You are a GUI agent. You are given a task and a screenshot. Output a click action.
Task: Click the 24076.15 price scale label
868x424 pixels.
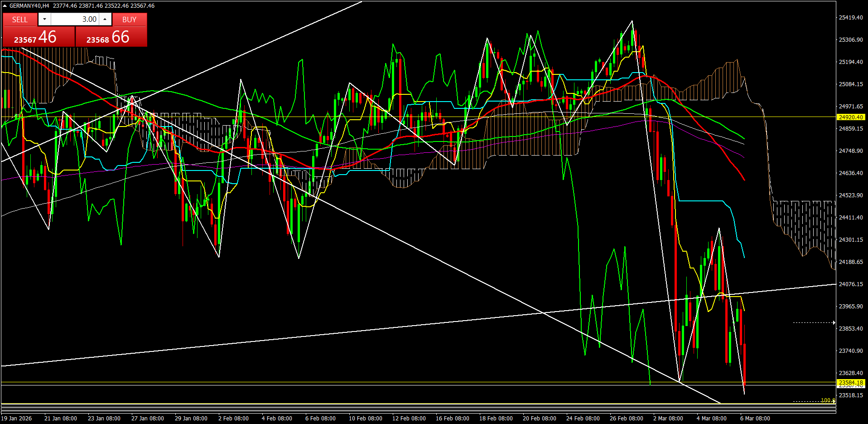click(850, 284)
